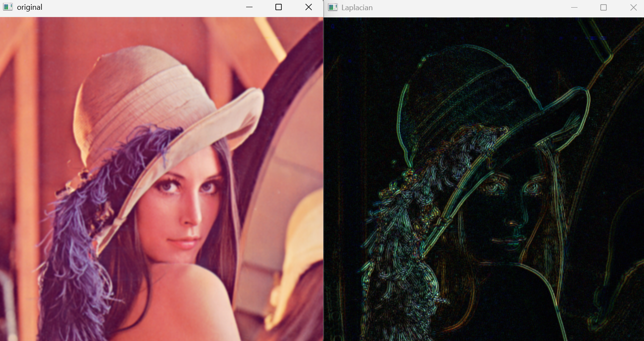The image size is (644, 341).
Task: Close the Laplacian window
Action: (633, 8)
